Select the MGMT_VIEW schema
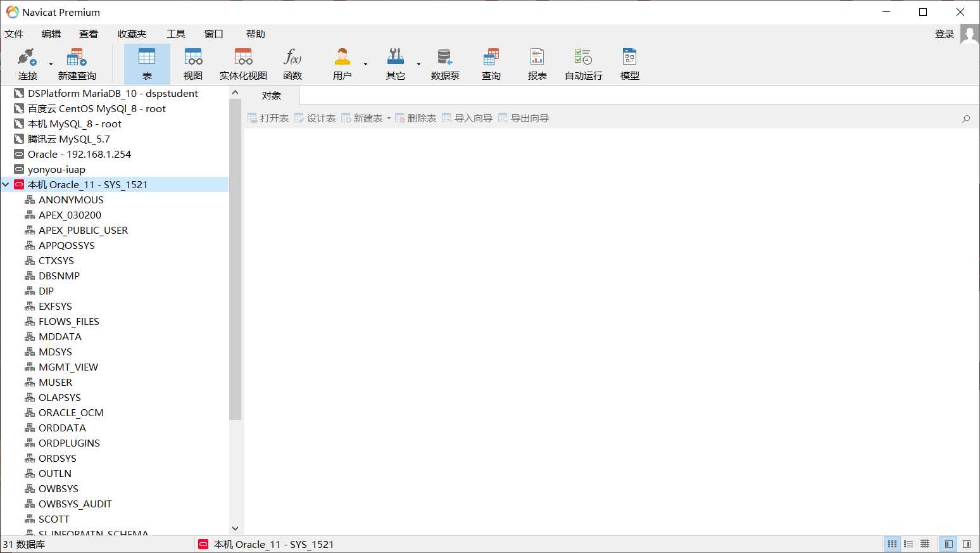Screen dimensions: 980x553 (68, 367)
